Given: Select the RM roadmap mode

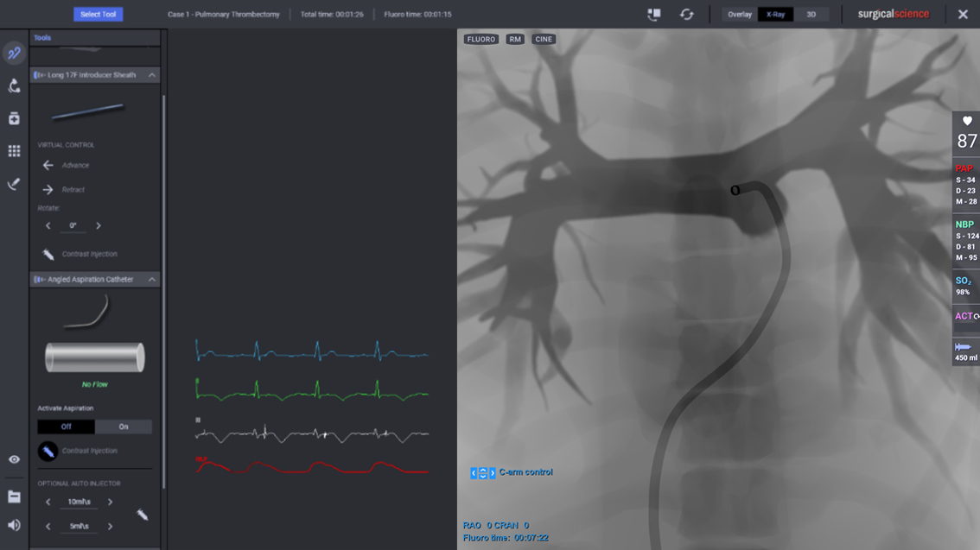Looking at the screenshot, I should [515, 40].
